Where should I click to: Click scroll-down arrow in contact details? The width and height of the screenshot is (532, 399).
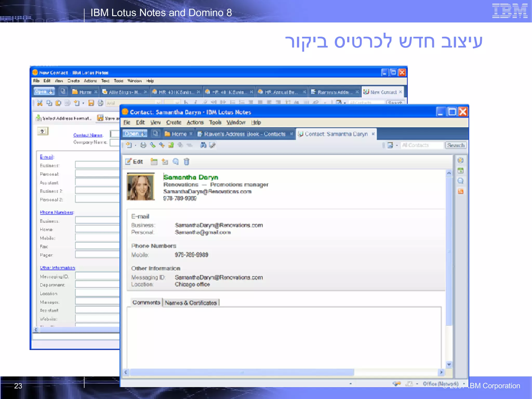tap(449, 364)
